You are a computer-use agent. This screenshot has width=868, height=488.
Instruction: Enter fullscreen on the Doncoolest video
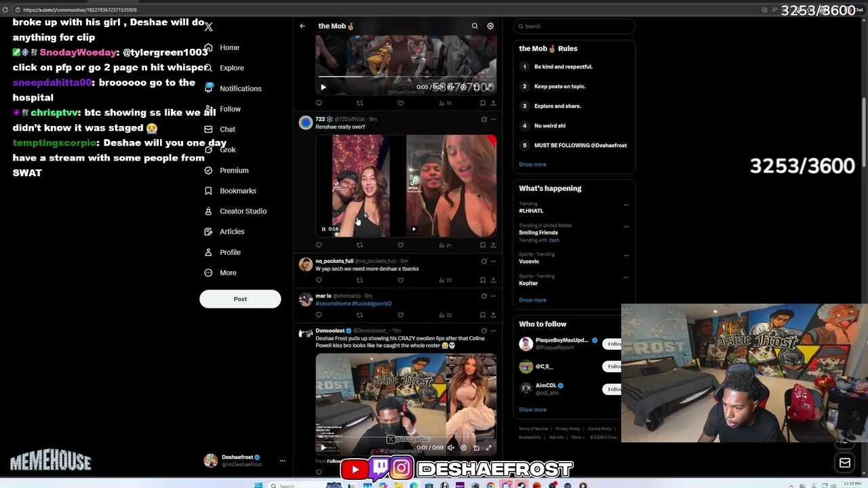[x=488, y=447]
